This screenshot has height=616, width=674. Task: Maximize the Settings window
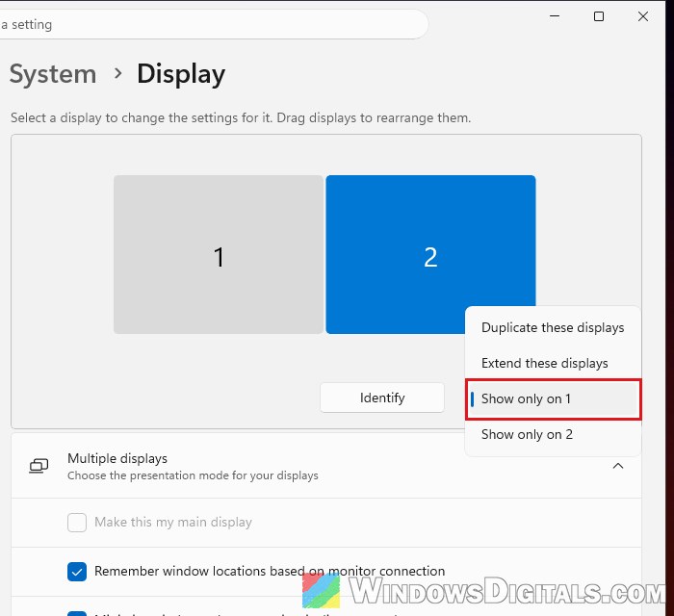click(x=599, y=16)
